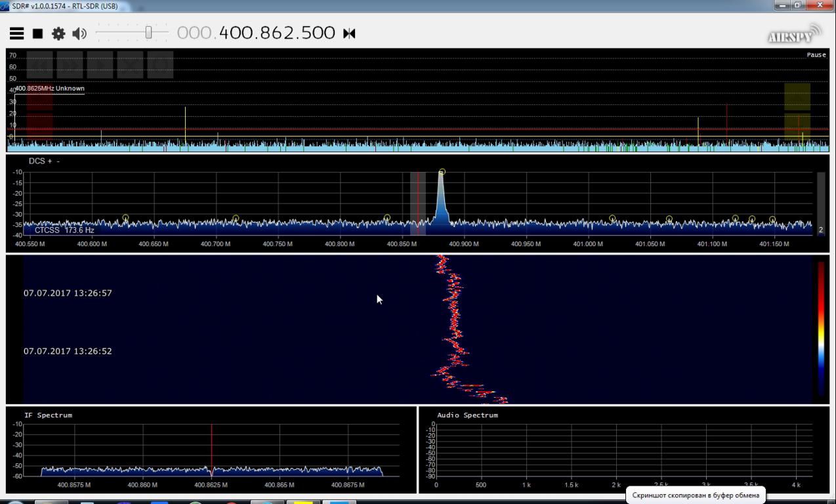Click the screenshot-copied notification tooltip
836x504 pixels.
696,495
